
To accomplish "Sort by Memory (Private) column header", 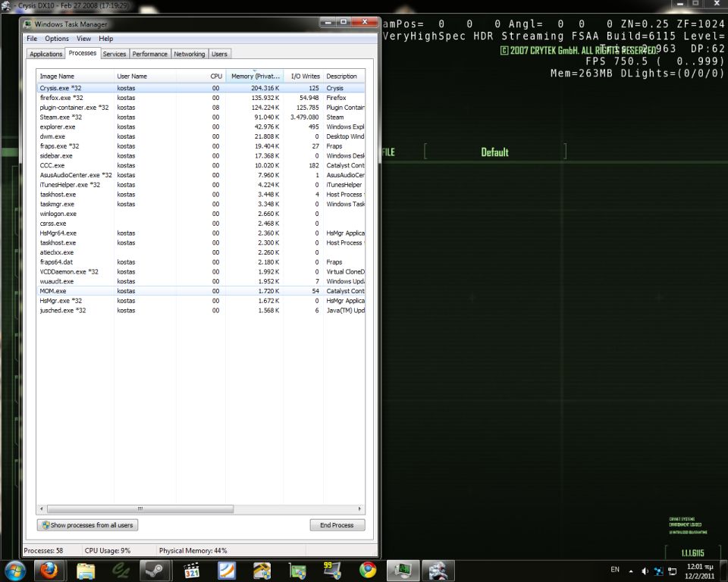I will pyautogui.click(x=255, y=76).
